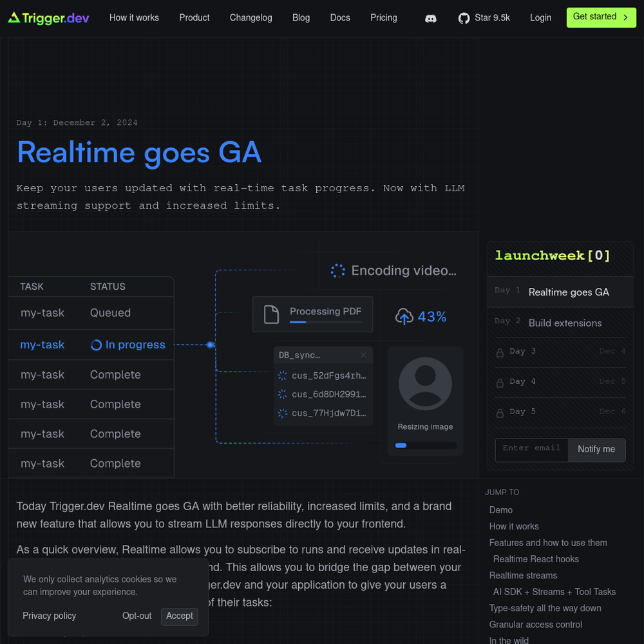Viewport: 644px width, 644px height.
Task: Jump to Type-safety all the way down
Action: [x=545, y=609]
